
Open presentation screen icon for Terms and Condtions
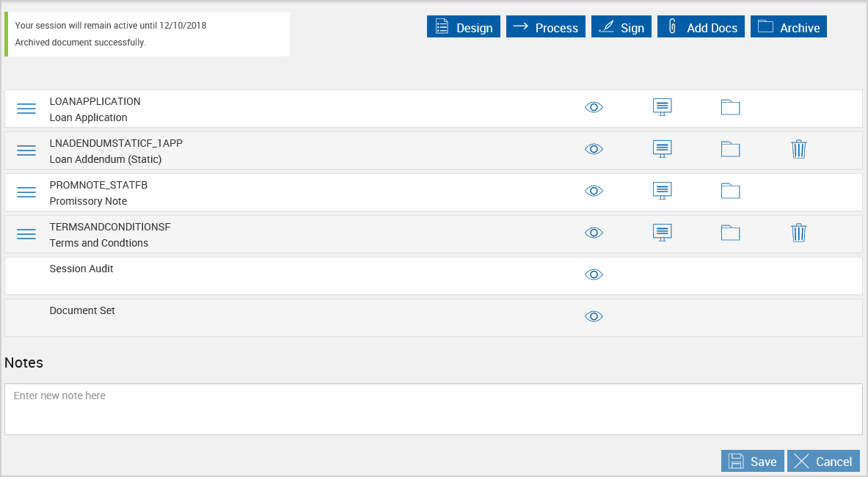coord(662,233)
